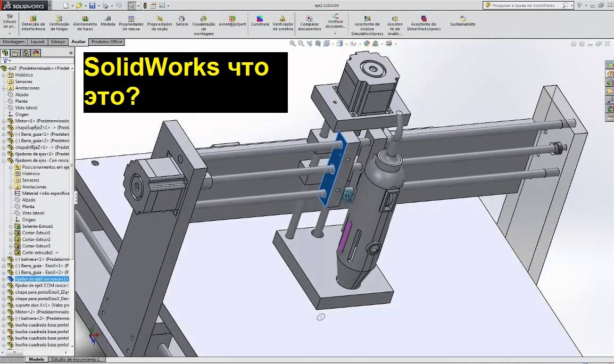The image size is (614, 364).
Task: Run Verificação de simetria
Action: point(283,23)
